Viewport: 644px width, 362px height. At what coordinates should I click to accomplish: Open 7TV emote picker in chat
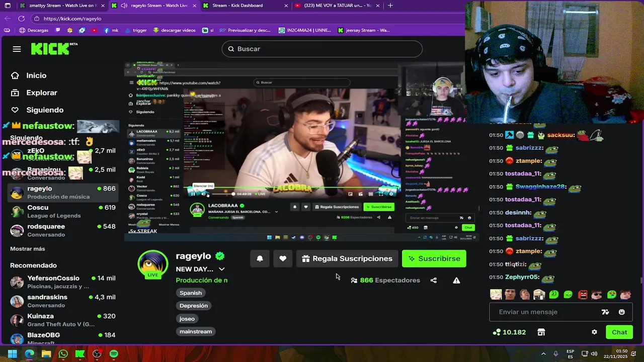605,312
